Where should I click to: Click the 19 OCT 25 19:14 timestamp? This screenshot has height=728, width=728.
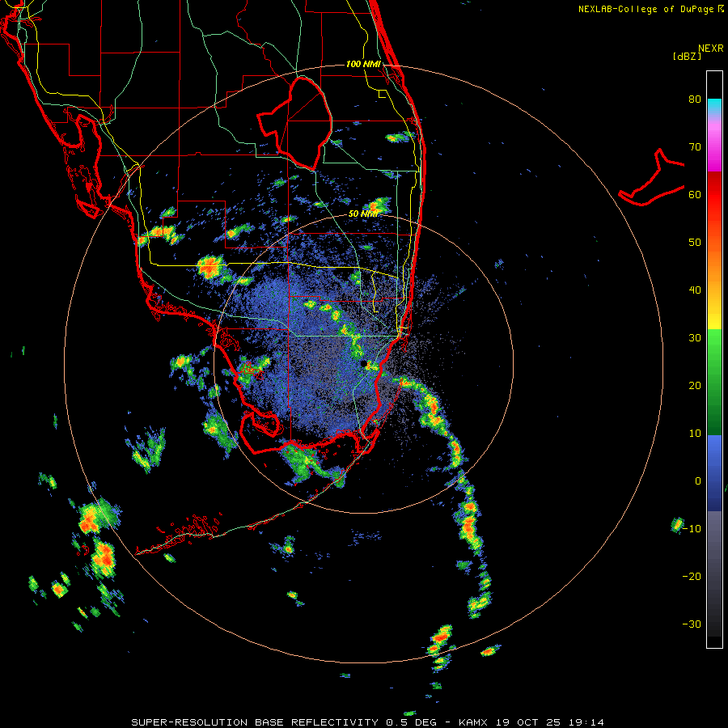tap(550, 722)
